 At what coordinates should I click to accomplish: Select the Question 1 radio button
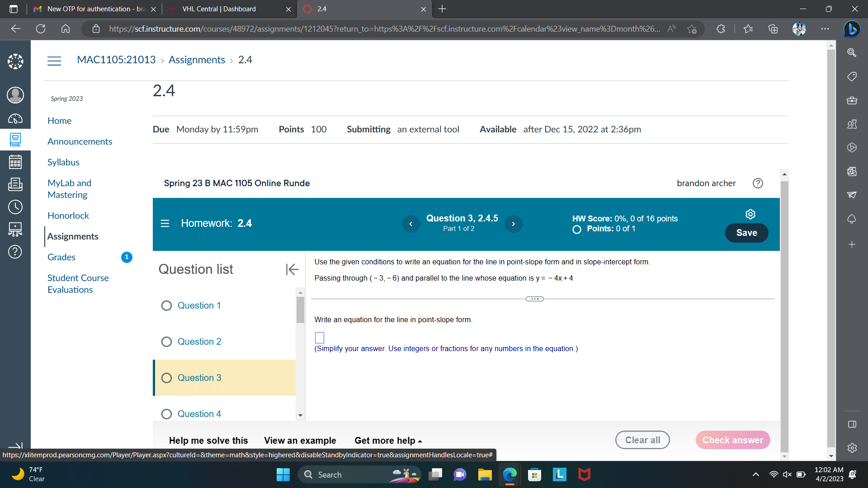point(166,305)
